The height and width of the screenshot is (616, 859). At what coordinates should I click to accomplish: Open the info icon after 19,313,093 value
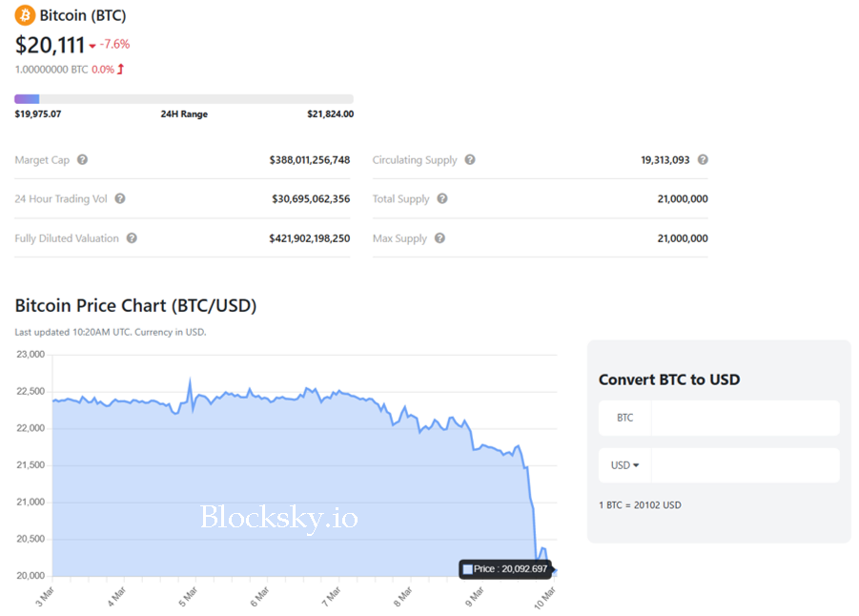coord(703,159)
